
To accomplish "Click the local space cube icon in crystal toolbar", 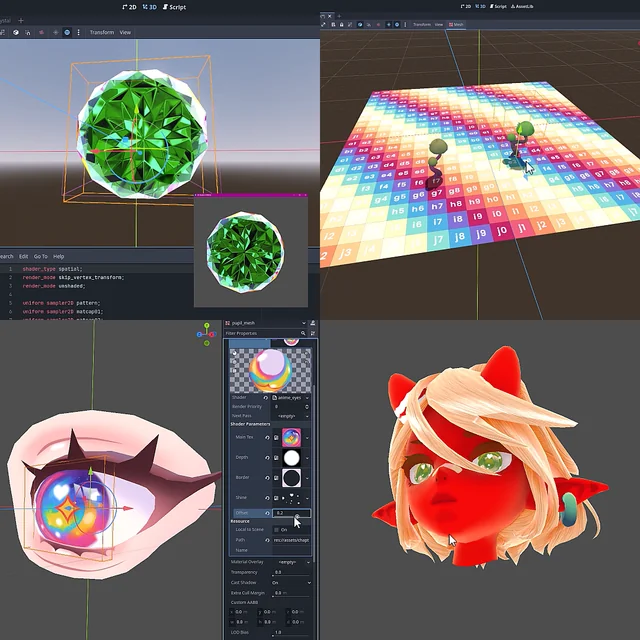I will [16, 32].
